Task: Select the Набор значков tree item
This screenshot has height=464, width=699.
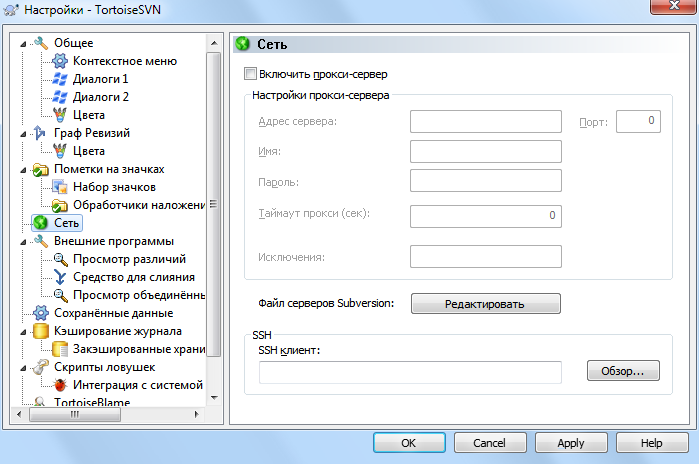Action: (x=114, y=187)
